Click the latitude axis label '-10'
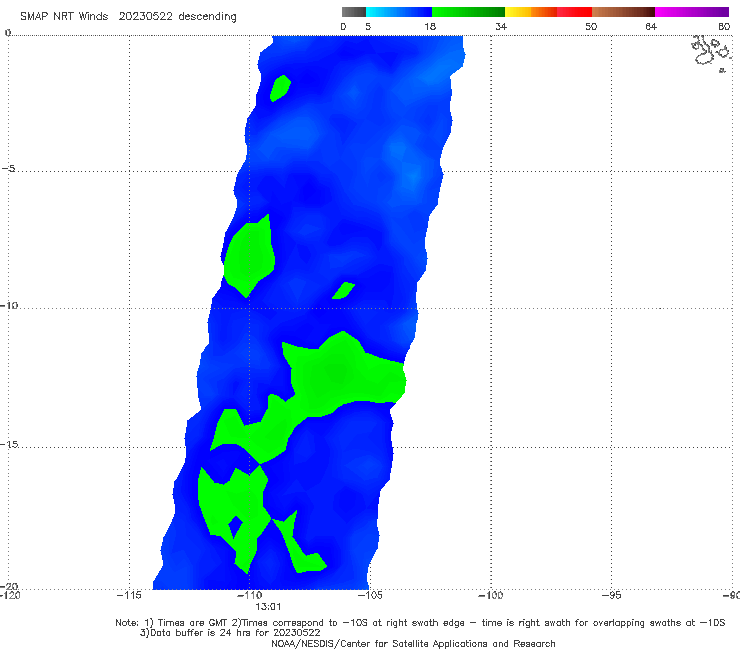 [x=8, y=305]
